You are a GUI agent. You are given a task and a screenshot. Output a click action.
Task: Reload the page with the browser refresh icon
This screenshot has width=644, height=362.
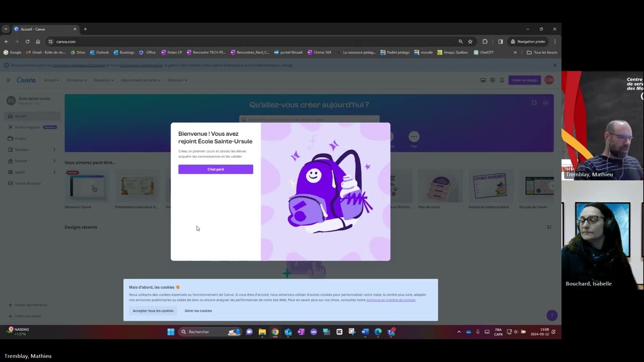(x=27, y=42)
